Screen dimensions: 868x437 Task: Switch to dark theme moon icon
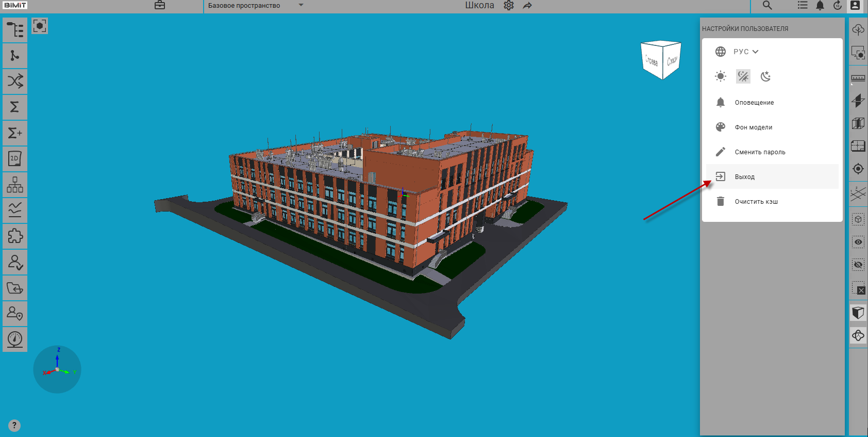click(x=766, y=76)
